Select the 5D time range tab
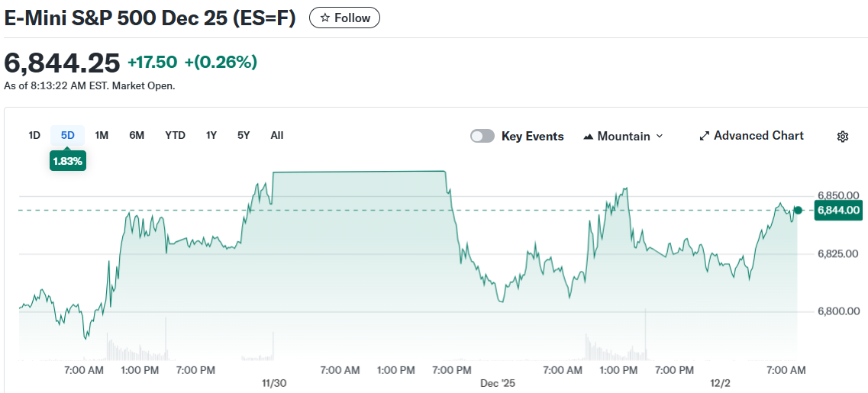 click(68, 135)
